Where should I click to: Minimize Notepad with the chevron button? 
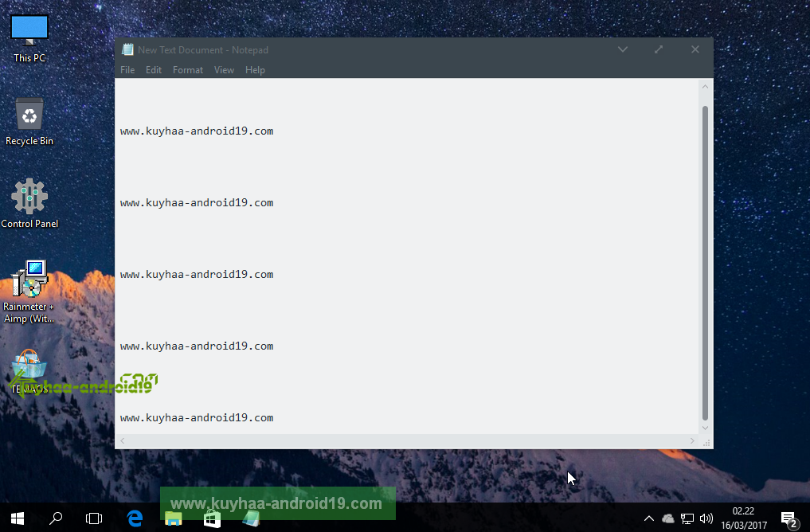click(623, 49)
